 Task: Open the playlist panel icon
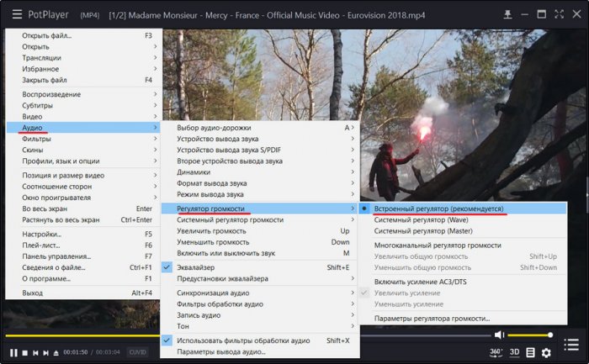(530, 352)
